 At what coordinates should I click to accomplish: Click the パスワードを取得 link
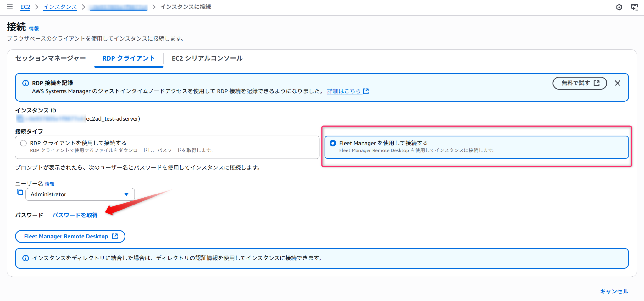(x=75, y=215)
